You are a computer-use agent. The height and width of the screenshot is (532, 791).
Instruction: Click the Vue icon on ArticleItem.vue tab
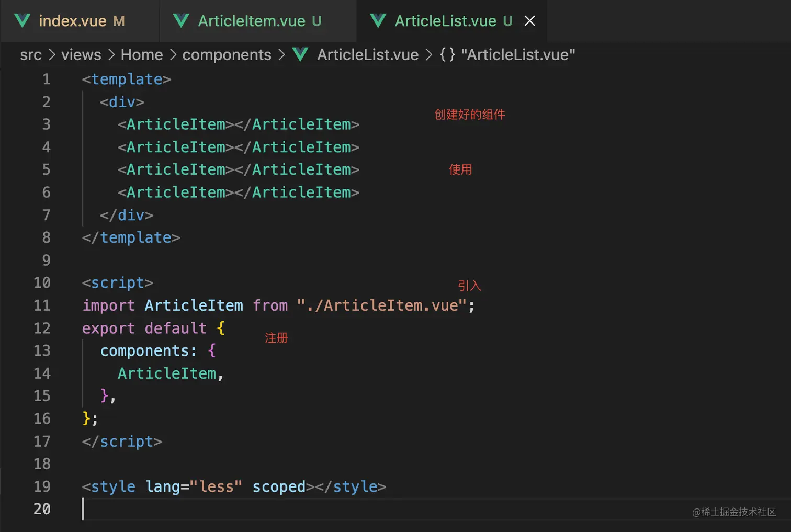point(181,21)
